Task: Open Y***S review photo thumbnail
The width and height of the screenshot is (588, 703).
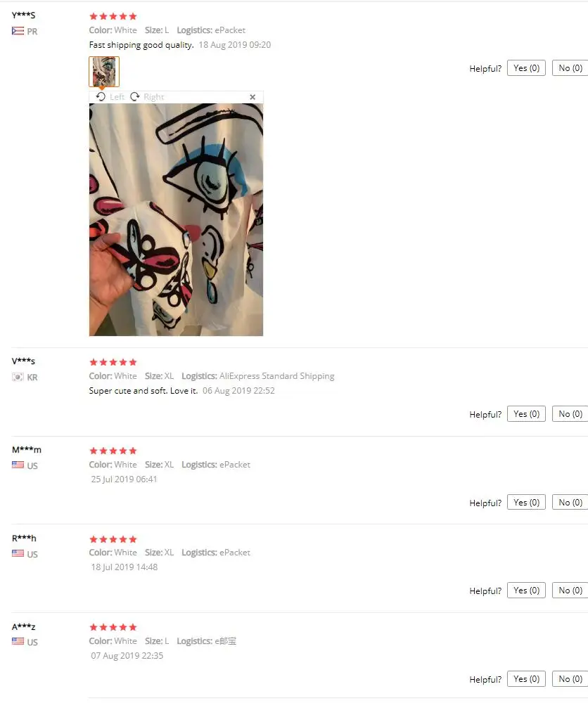Action: tap(104, 72)
